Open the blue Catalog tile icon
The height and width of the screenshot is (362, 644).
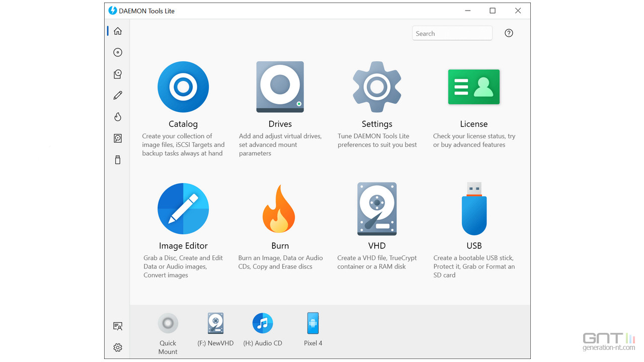click(183, 87)
